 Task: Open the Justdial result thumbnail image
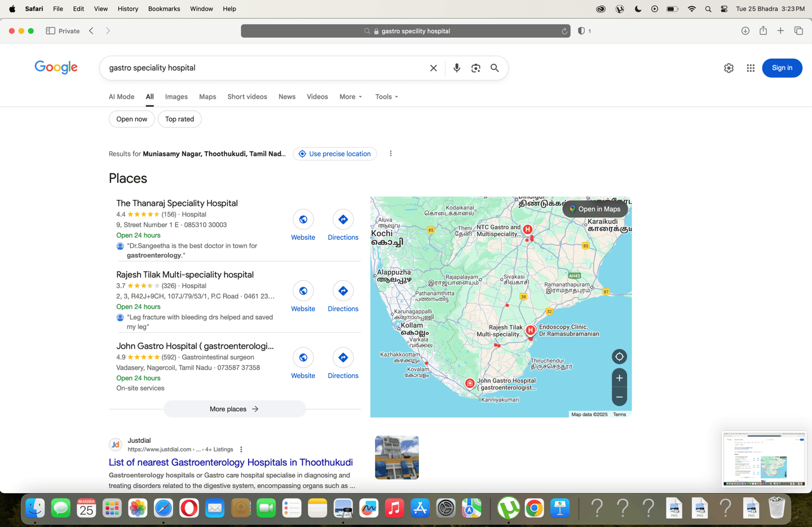[397, 458]
